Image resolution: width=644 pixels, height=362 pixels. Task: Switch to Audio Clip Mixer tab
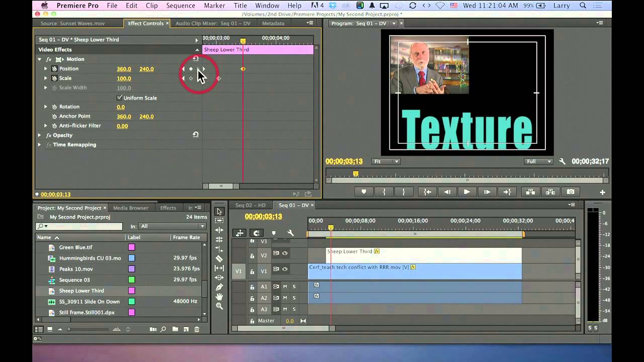pyautogui.click(x=213, y=23)
